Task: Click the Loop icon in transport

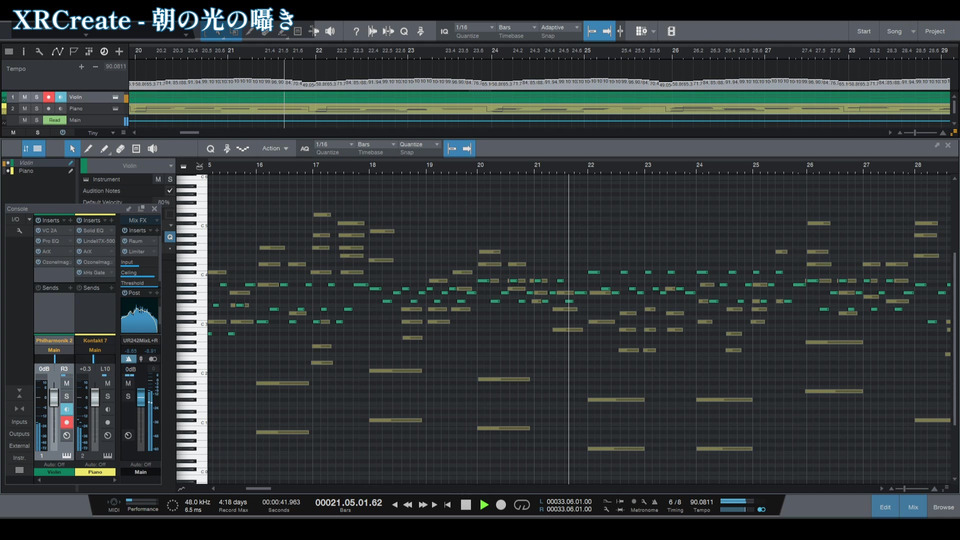Action: tap(520, 505)
